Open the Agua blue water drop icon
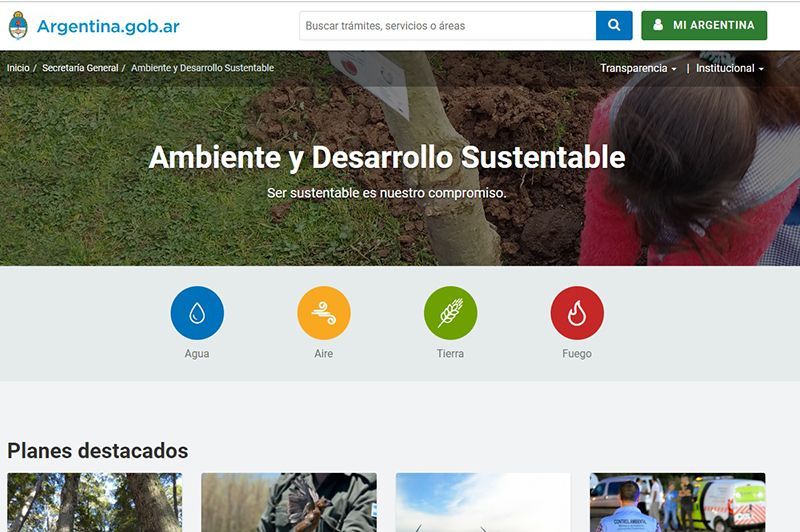The image size is (800, 532). pyautogui.click(x=197, y=313)
